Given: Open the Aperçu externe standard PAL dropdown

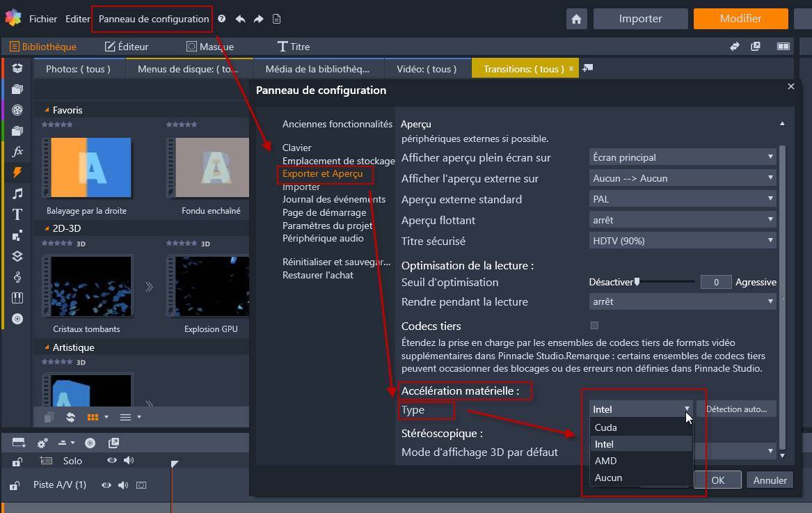Looking at the screenshot, I should (682, 199).
